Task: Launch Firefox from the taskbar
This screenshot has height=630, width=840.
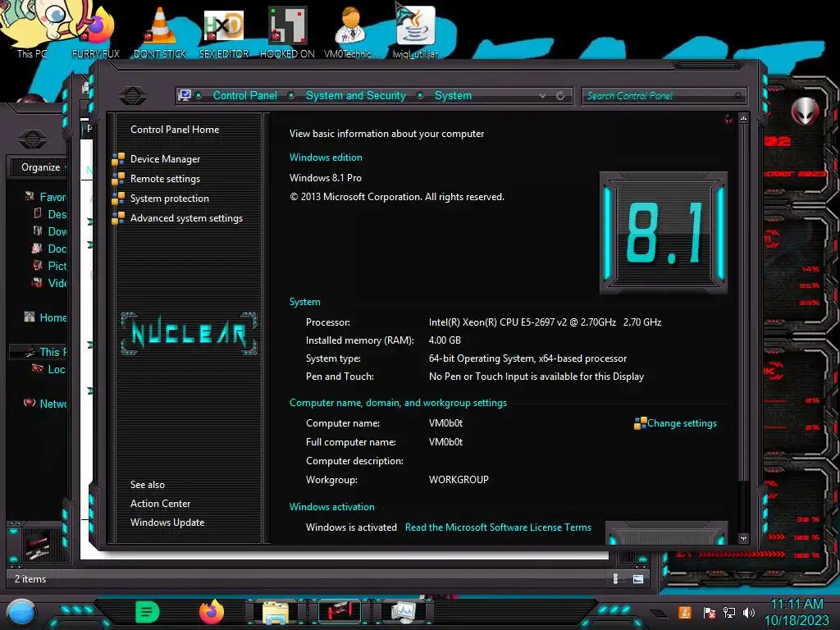Action: point(212,612)
